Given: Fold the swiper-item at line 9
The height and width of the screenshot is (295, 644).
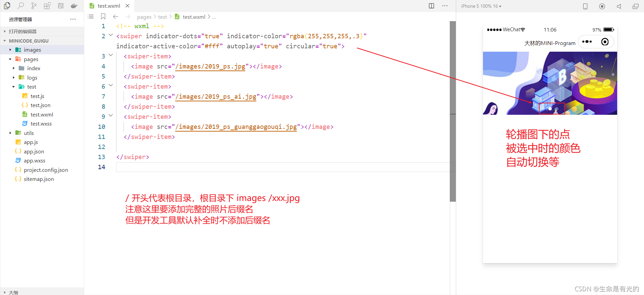Looking at the screenshot, I should click(111, 115).
